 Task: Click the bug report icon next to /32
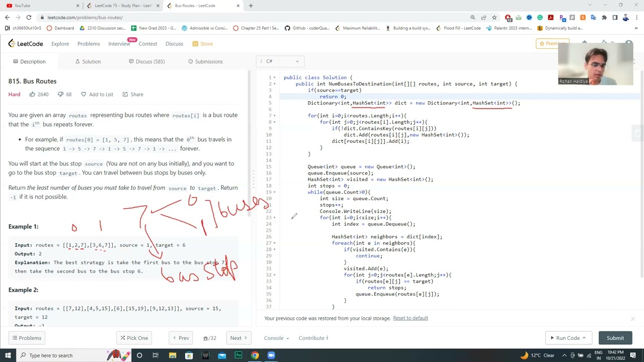click(x=205, y=338)
